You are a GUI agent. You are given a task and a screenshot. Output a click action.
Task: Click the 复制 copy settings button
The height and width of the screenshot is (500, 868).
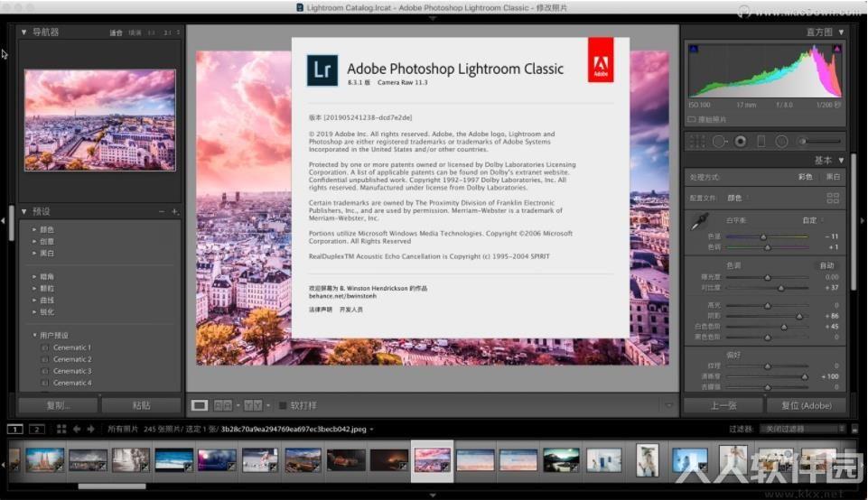coord(58,405)
